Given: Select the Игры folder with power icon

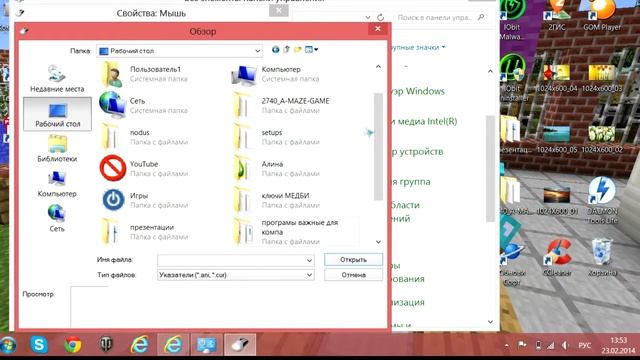Looking at the screenshot, I should click(x=144, y=200).
